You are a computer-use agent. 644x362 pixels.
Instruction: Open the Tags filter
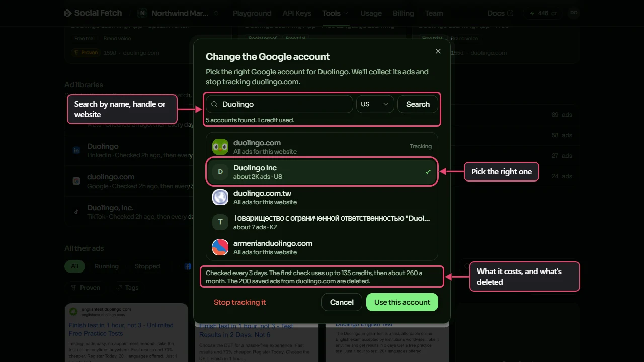click(x=127, y=288)
